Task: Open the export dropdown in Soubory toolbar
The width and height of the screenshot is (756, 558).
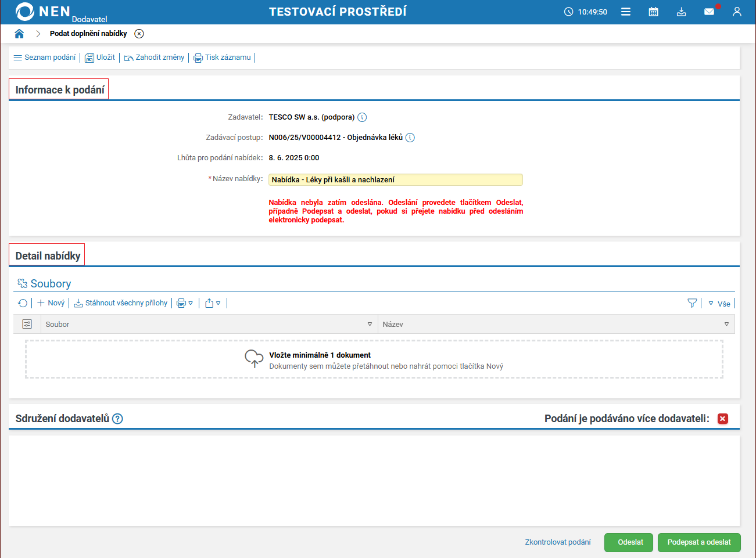Action: point(213,303)
